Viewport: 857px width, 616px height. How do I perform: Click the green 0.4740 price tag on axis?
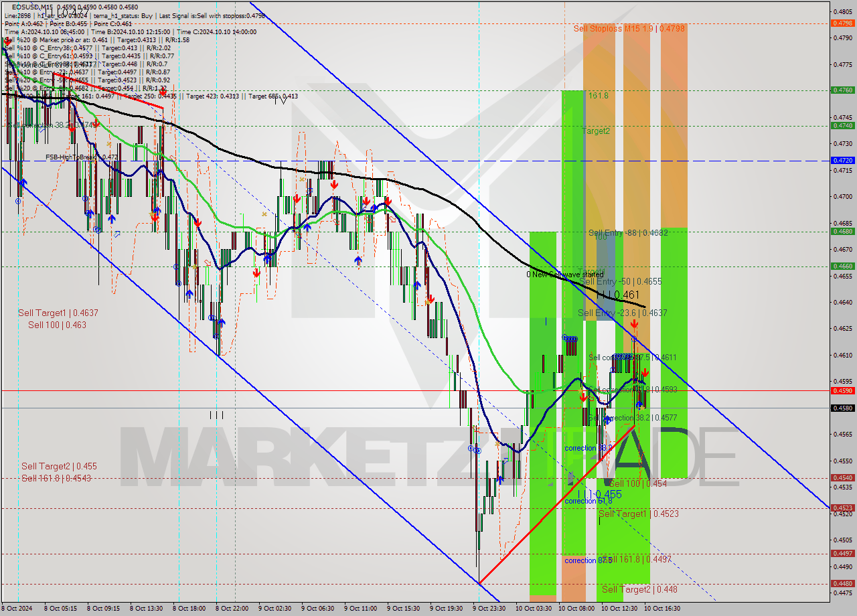pyautogui.click(x=842, y=125)
